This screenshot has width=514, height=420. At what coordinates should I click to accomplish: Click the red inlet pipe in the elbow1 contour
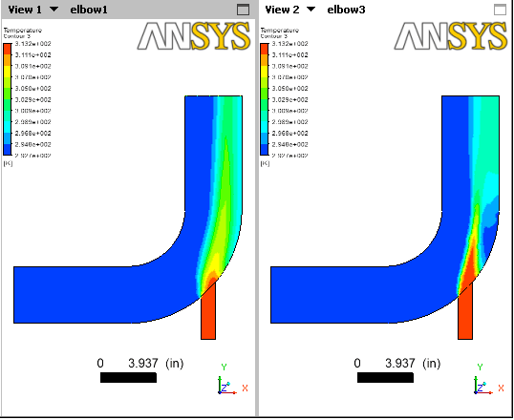click(208, 314)
